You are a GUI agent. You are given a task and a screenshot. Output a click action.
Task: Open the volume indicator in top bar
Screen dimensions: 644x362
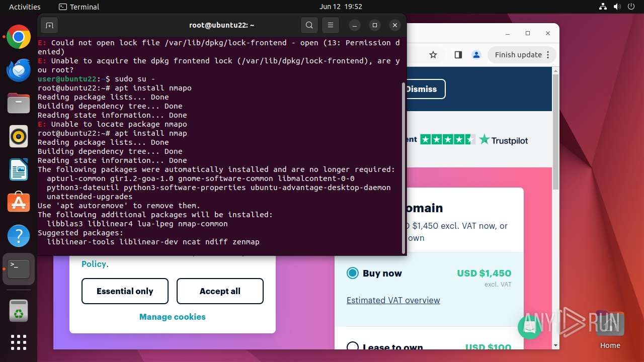[617, 7]
